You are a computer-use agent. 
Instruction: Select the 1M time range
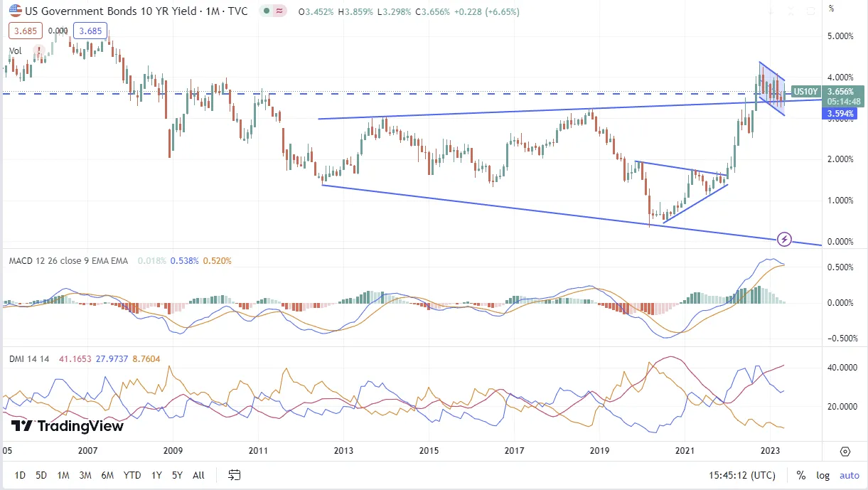[63, 475]
